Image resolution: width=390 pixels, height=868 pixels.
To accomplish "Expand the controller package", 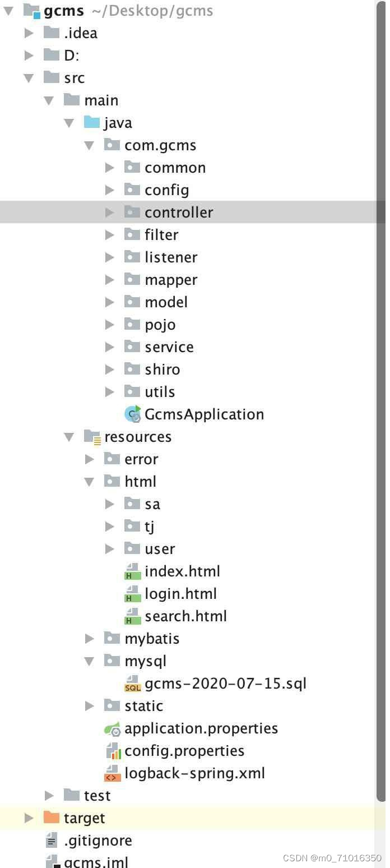I will point(109,212).
